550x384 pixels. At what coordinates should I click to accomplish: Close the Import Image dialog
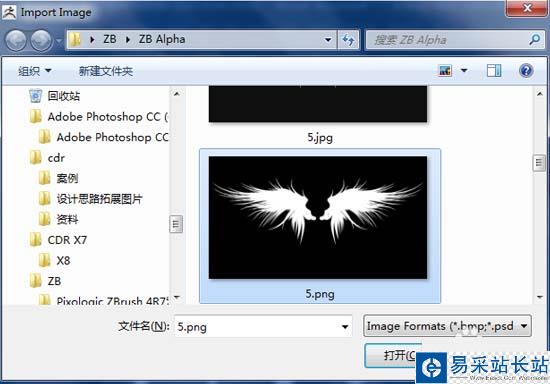527,8
